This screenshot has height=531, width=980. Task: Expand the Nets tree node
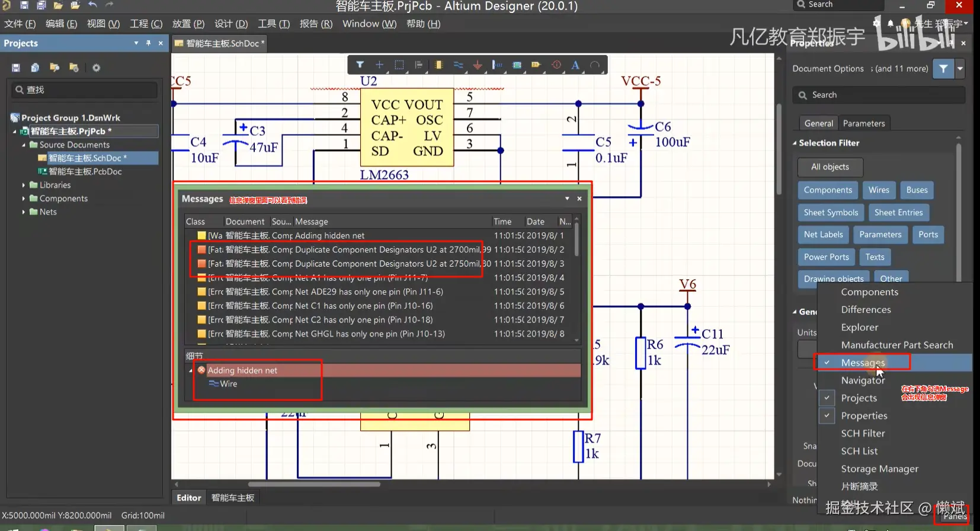point(24,212)
